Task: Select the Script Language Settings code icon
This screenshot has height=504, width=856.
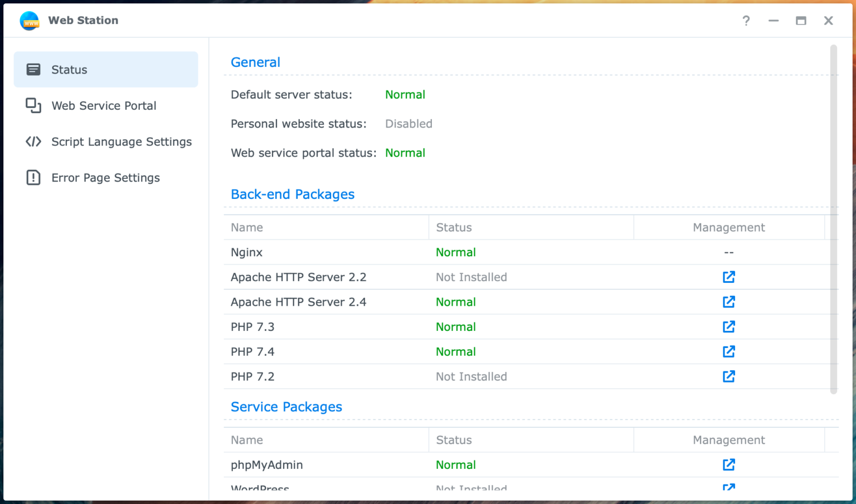Action: pyautogui.click(x=33, y=141)
